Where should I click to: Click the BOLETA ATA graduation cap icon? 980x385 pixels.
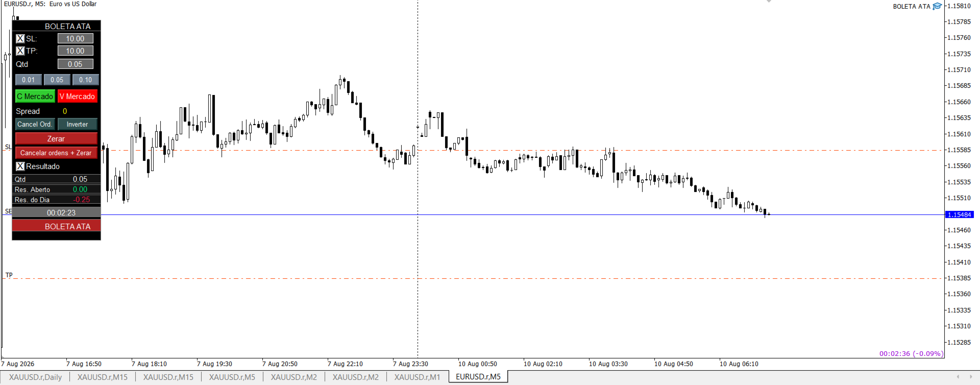click(937, 6)
